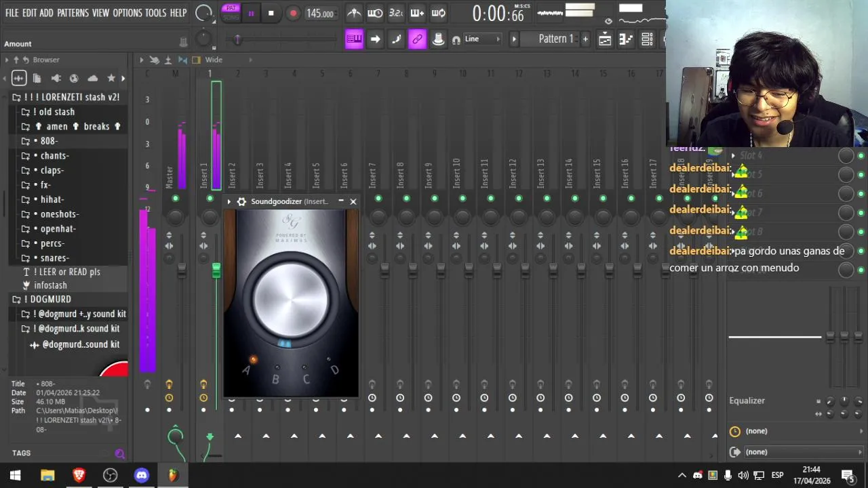Click the add new pattern plus button

(585, 39)
